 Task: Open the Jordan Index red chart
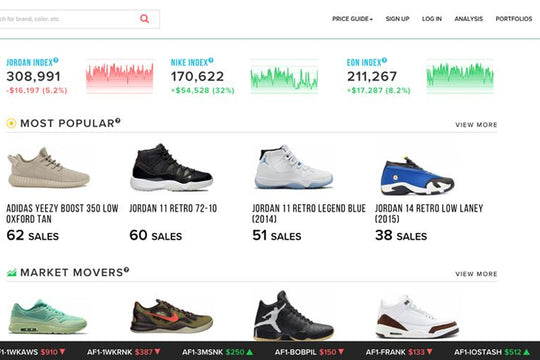tap(120, 76)
